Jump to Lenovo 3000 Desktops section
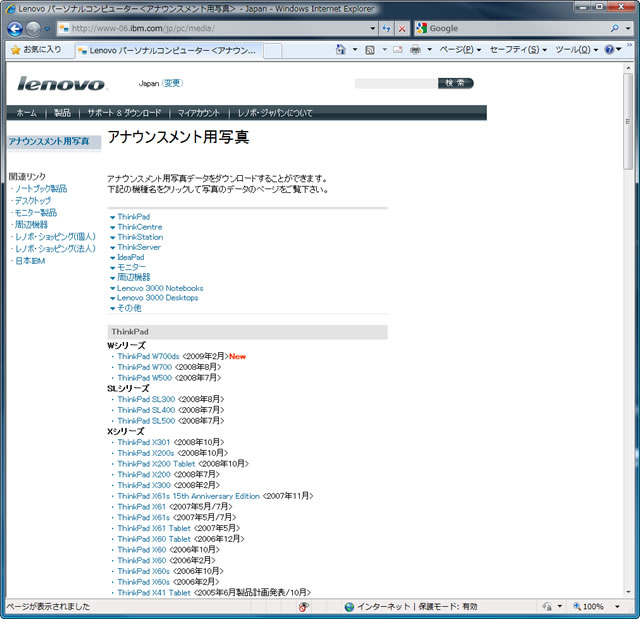This screenshot has height=619, width=640. 158,298
